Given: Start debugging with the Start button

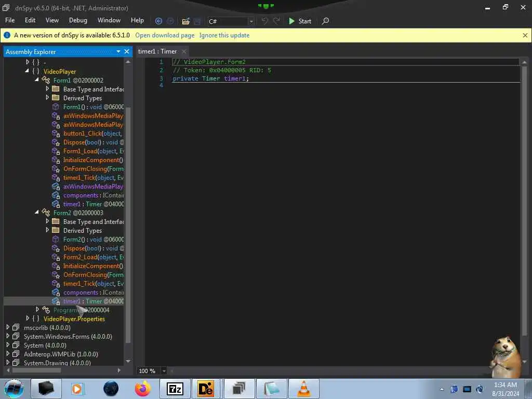Looking at the screenshot, I should [300, 21].
